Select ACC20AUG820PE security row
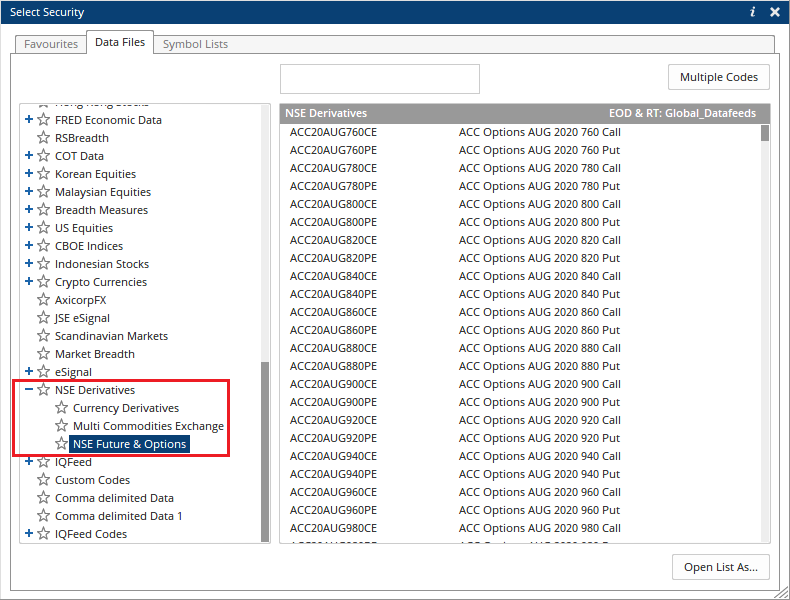This screenshot has width=790, height=600. [520, 258]
